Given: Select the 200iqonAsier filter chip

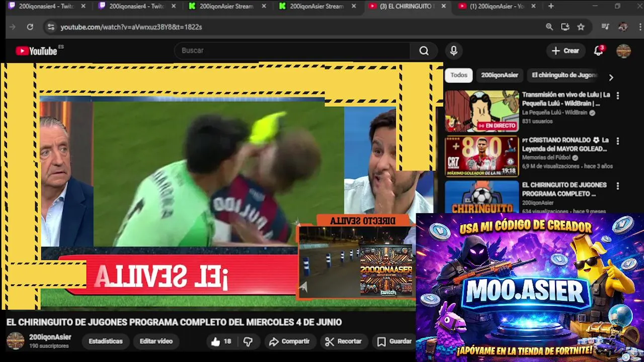Looking at the screenshot, I should pos(500,75).
